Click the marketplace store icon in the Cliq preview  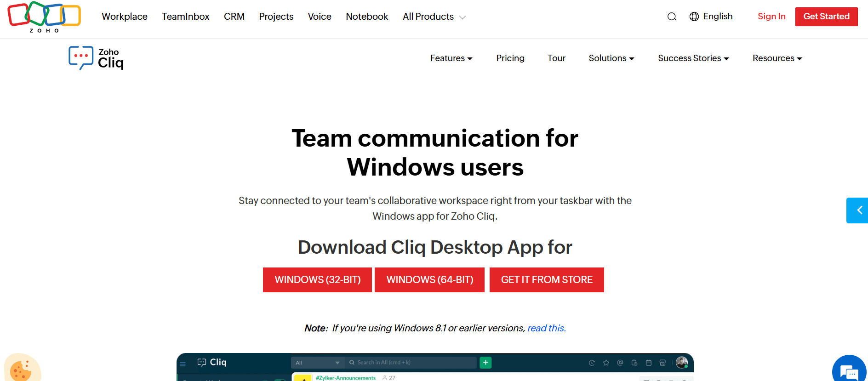point(662,363)
